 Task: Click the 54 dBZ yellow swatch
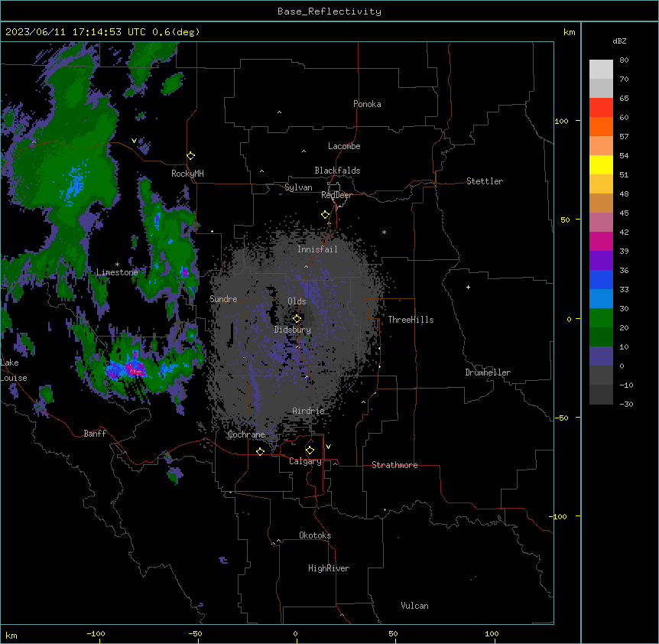[x=601, y=164]
